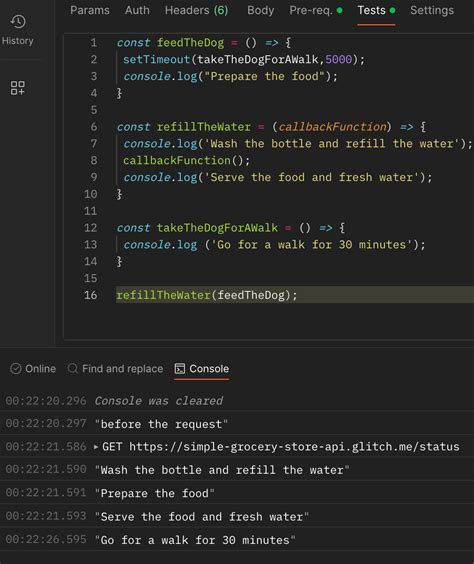Viewport: 474px width, 564px height.
Task: Click the "Prepare the food" string on line 3
Action: [264, 76]
